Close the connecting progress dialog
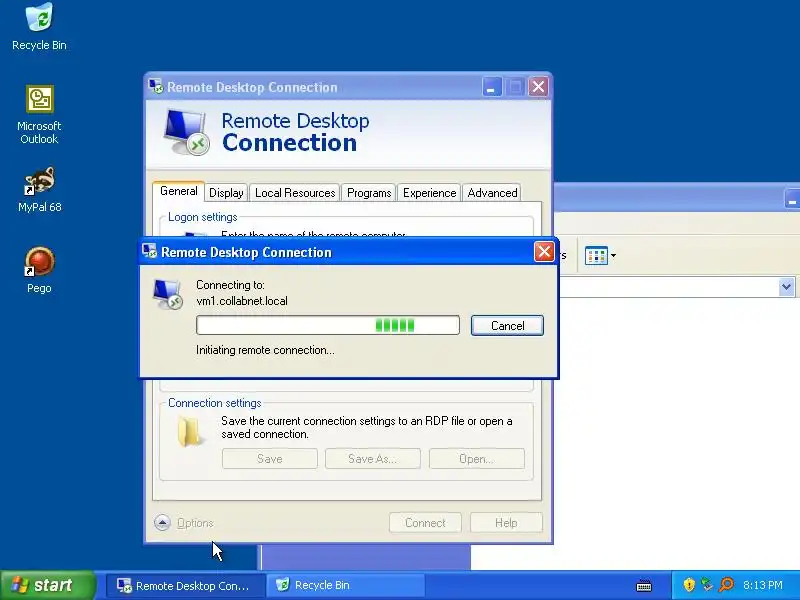The height and width of the screenshot is (600, 800). click(544, 252)
